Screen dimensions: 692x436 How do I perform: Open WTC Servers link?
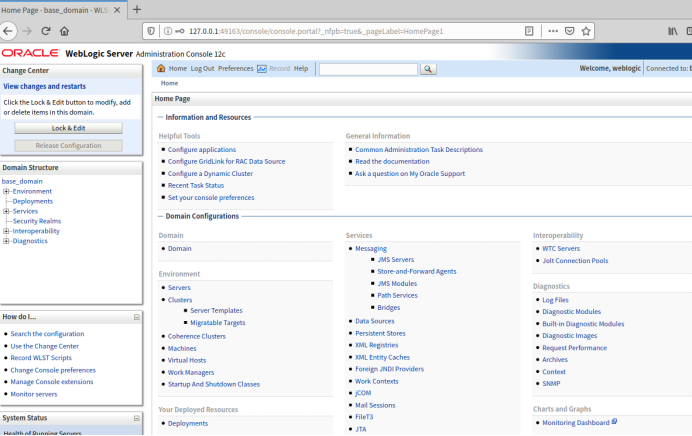click(561, 249)
